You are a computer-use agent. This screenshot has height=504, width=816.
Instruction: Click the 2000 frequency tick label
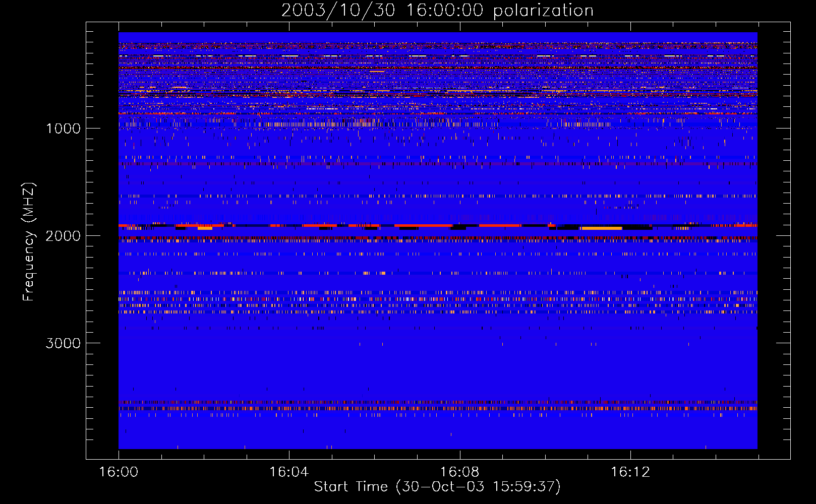tap(63, 236)
